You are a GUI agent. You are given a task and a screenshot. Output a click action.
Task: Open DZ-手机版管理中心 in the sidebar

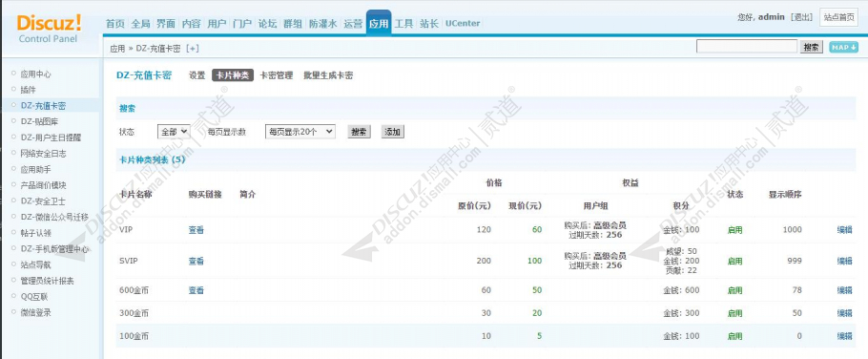click(x=54, y=249)
